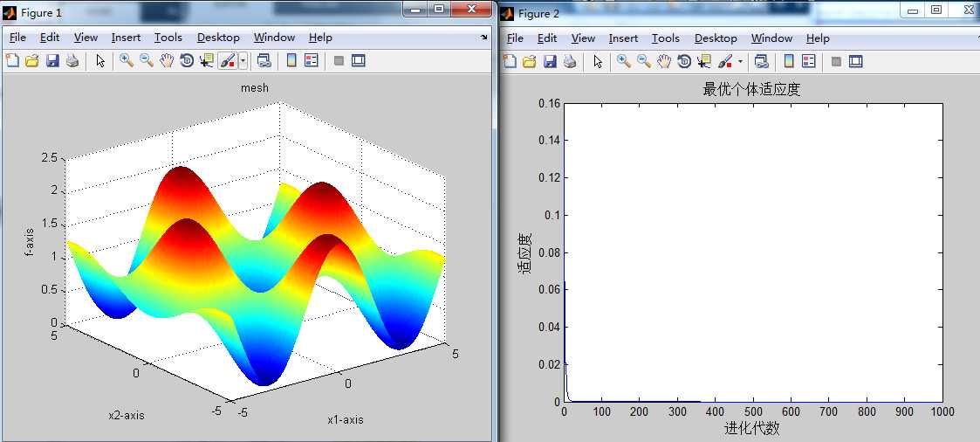Insert Colorbar in Figure 2

[x=789, y=61]
